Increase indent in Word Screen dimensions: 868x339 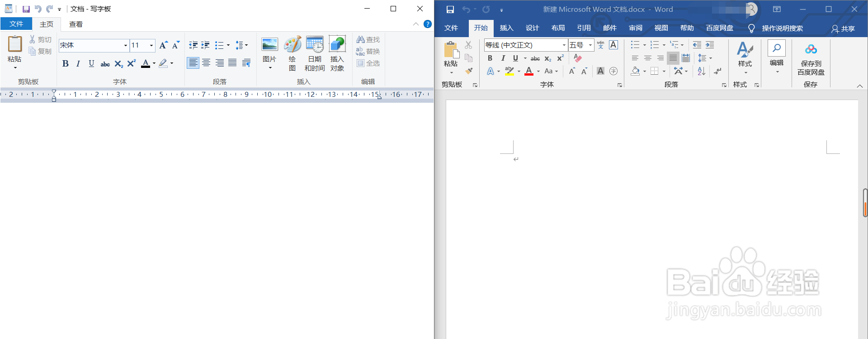click(x=710, y=45)
